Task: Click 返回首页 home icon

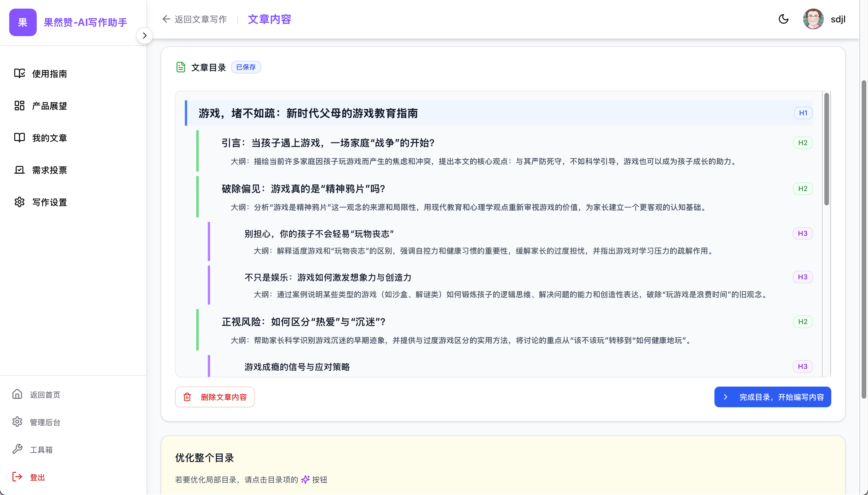Action: pyautogui.click(x=17, y=394)
